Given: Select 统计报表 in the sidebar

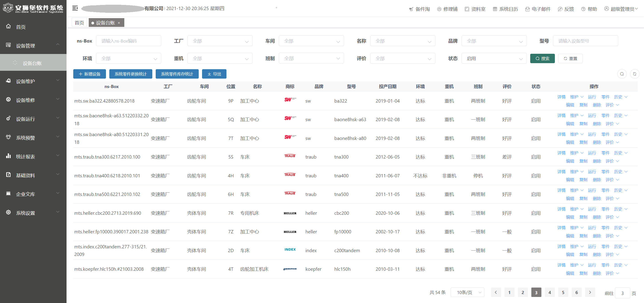Looking at the screenshot, I should coord(26,156).
